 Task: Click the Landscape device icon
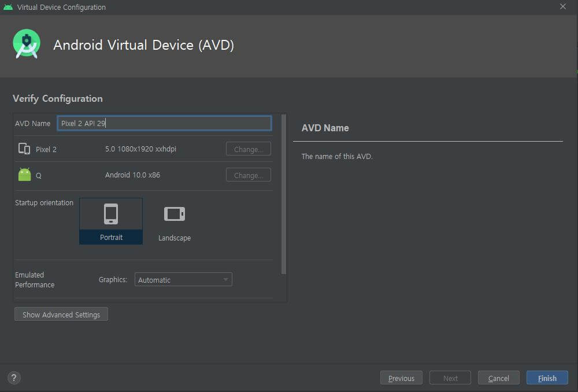175,213
